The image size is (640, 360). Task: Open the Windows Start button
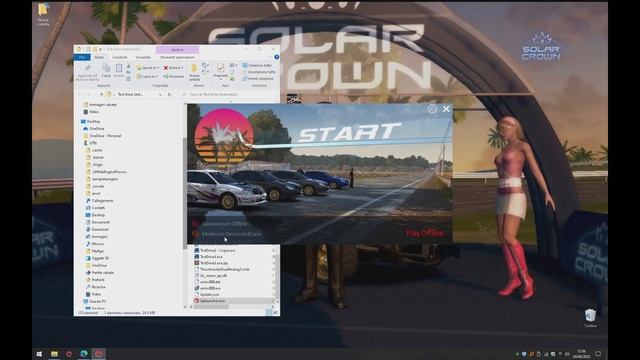tap(39, 353)
